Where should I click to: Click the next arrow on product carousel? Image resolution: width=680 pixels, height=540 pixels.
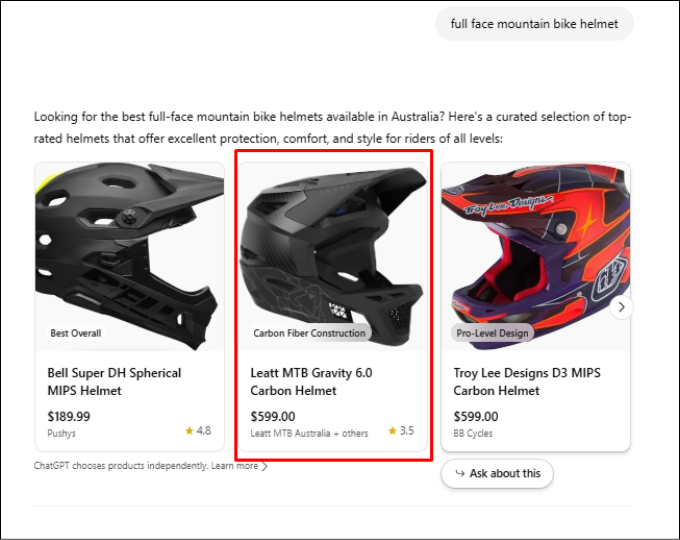click(x=621, y=307)
